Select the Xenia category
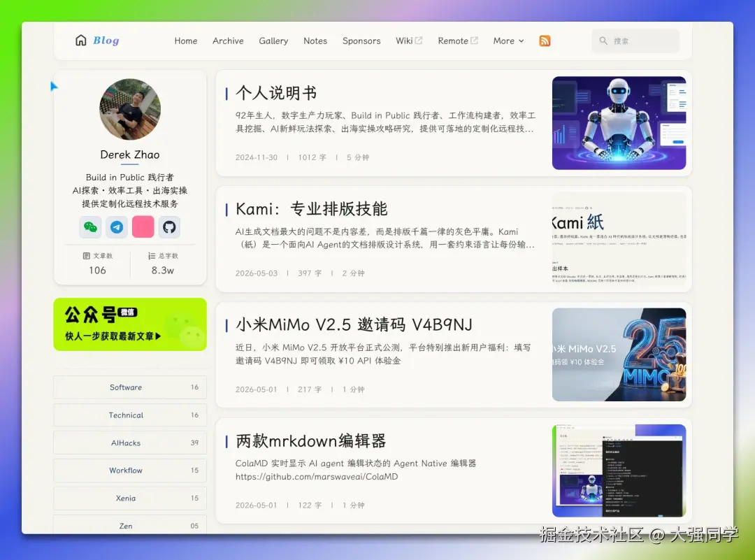The width and height of the screenshot is (755, 560). click(x=130, y=498)
